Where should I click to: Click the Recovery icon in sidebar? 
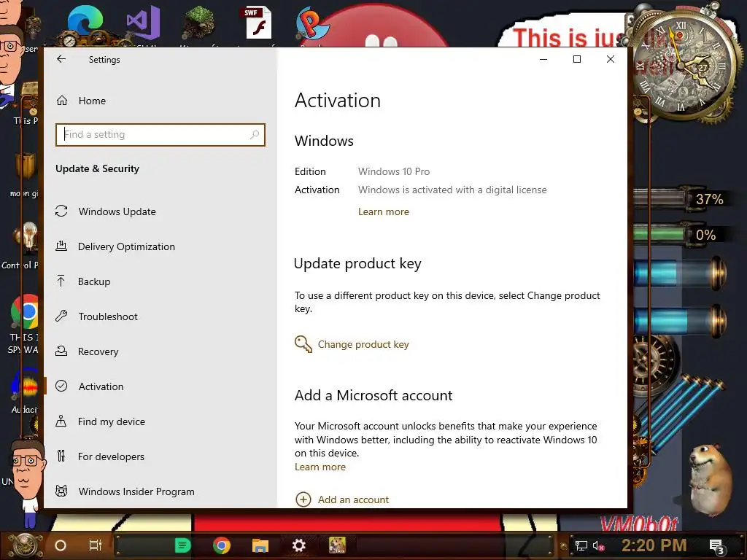pyautogui.click(x=61, y=351)
